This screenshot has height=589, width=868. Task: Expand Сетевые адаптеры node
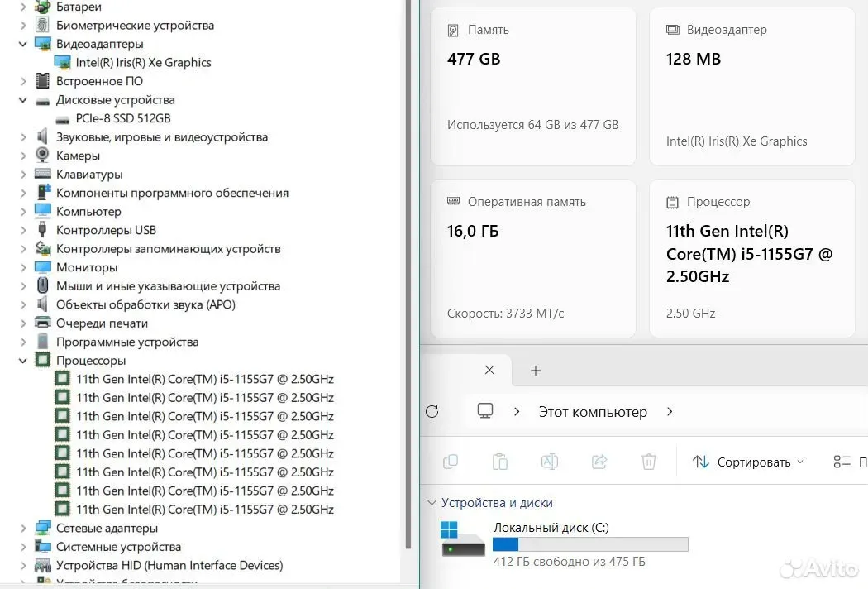click(22, 529)
